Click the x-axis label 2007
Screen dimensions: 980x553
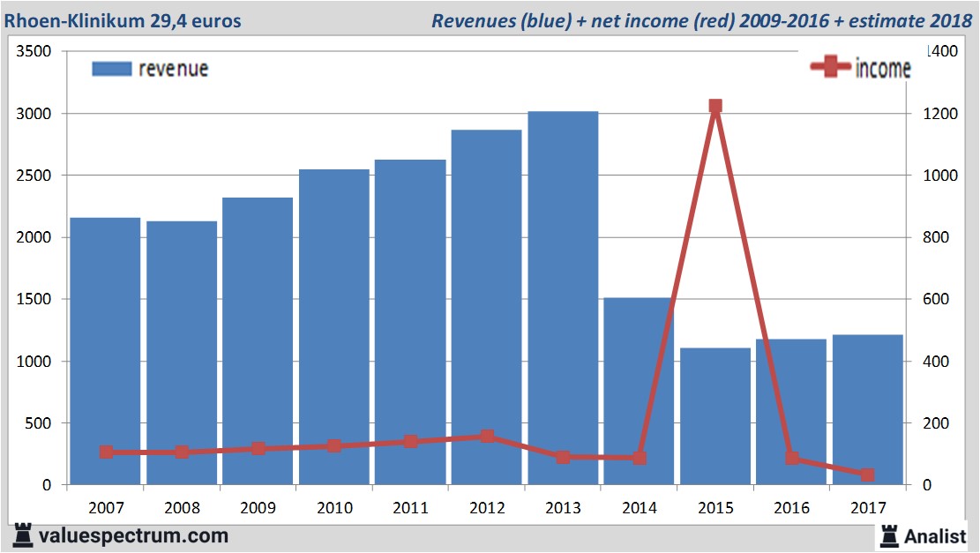click(106, 507)
